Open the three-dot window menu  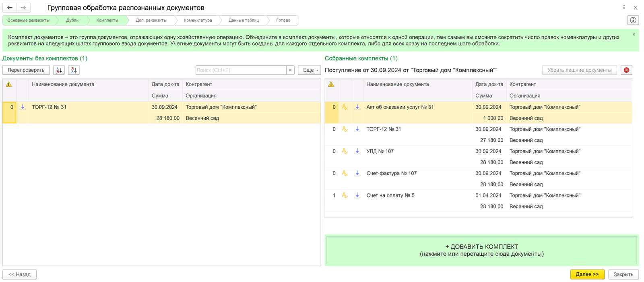(x=624, y=7)
